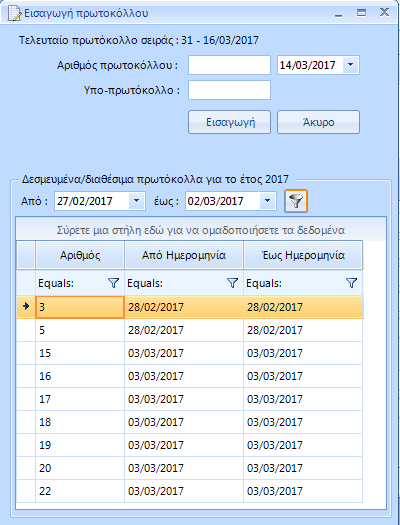Click the Υπο-πρωτόκολλο input field
The width and height of the screenshot is (400, 525).
[229, 90]
